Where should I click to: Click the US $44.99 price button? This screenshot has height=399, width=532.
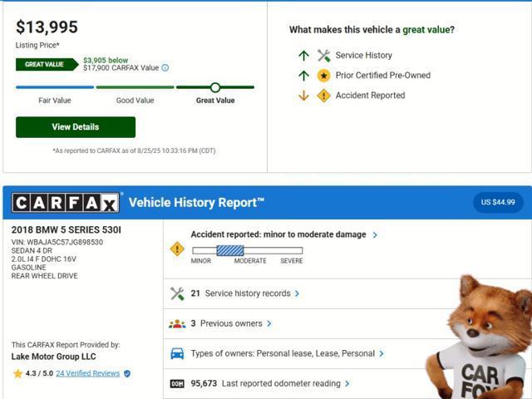pos(499,202)
